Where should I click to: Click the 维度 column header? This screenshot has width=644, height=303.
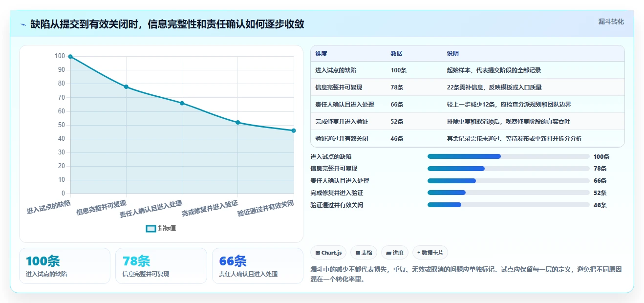tap(321, 54)
